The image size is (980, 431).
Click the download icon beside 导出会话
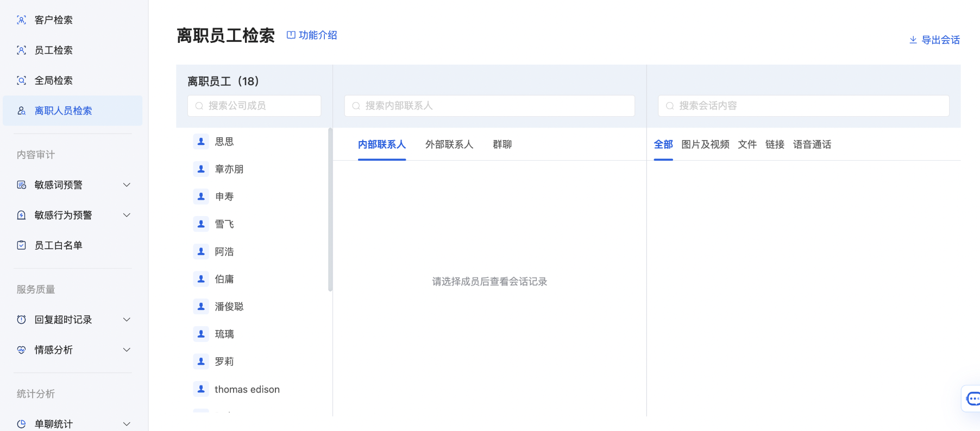(913, 40)
